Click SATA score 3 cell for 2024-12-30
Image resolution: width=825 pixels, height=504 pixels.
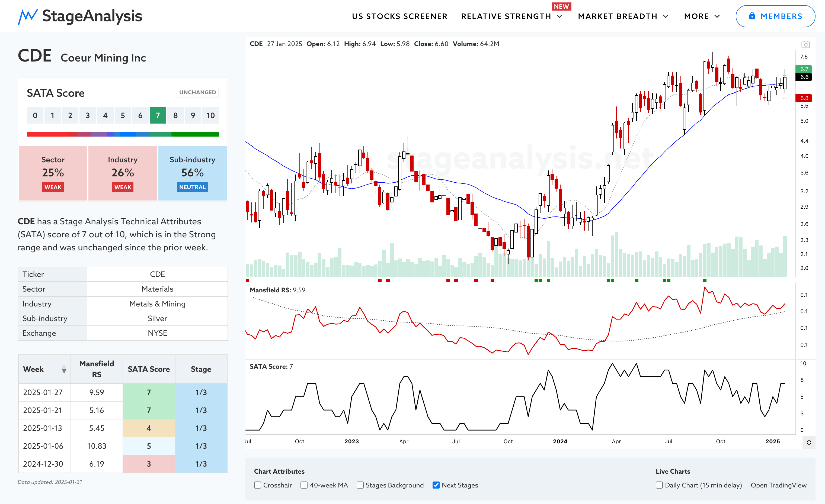[149, 464]
